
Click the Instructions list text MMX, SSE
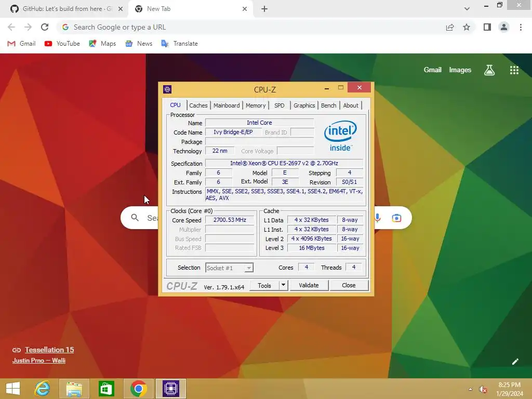(284, 194)
